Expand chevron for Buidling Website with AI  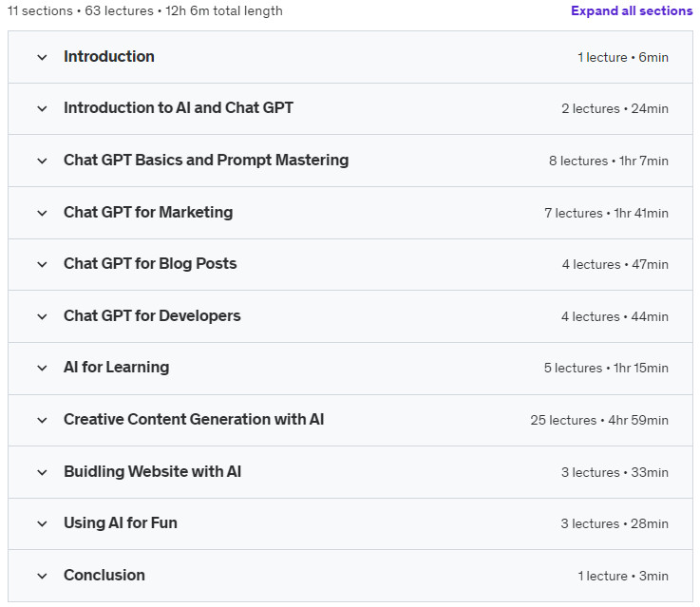pyautogui.click(x=42, y=472)
